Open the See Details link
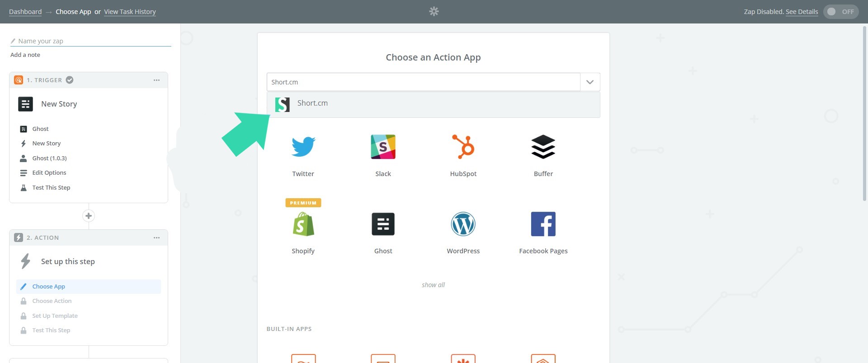 pyautogui.click(x=802, y=12)
